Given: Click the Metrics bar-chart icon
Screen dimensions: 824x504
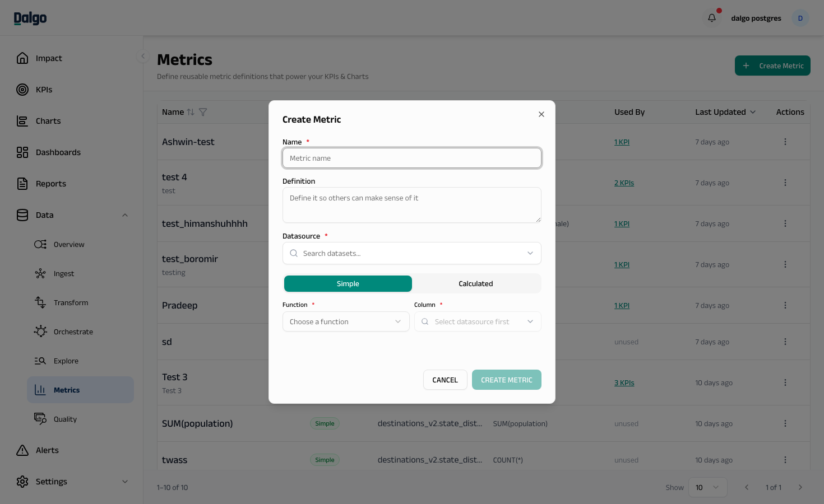Looking at the screenshot, I should pos(40,390).
